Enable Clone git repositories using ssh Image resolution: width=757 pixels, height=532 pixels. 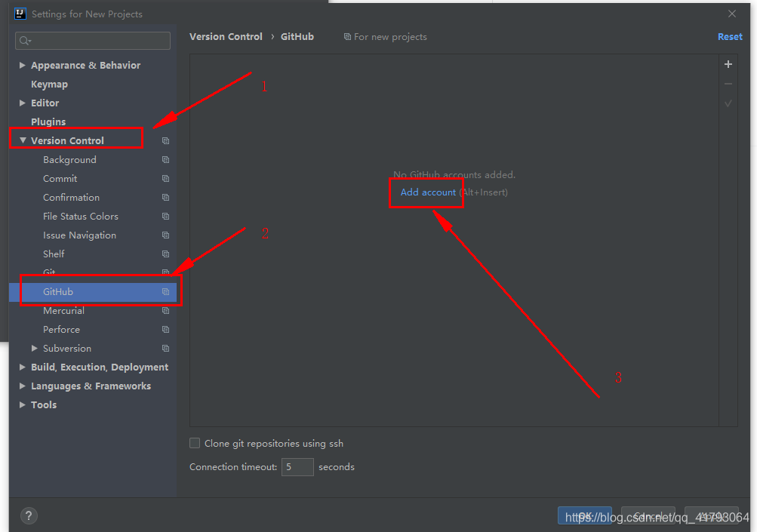195,443
